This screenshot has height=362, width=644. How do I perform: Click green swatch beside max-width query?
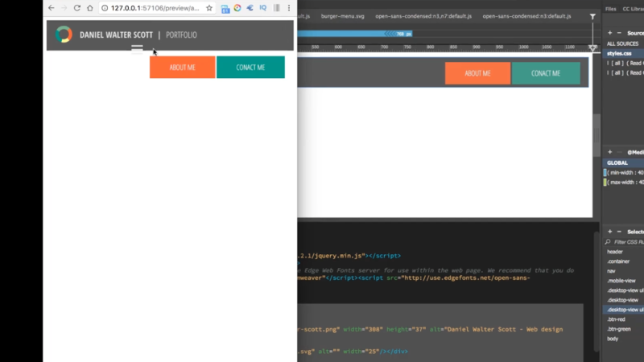tap(605, 183)
